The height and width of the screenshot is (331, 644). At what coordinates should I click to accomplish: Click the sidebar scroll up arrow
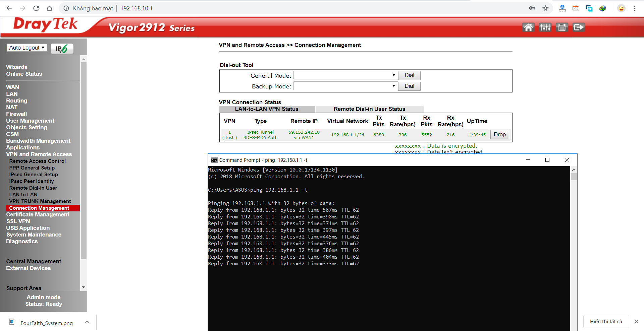tap(84, 59)
